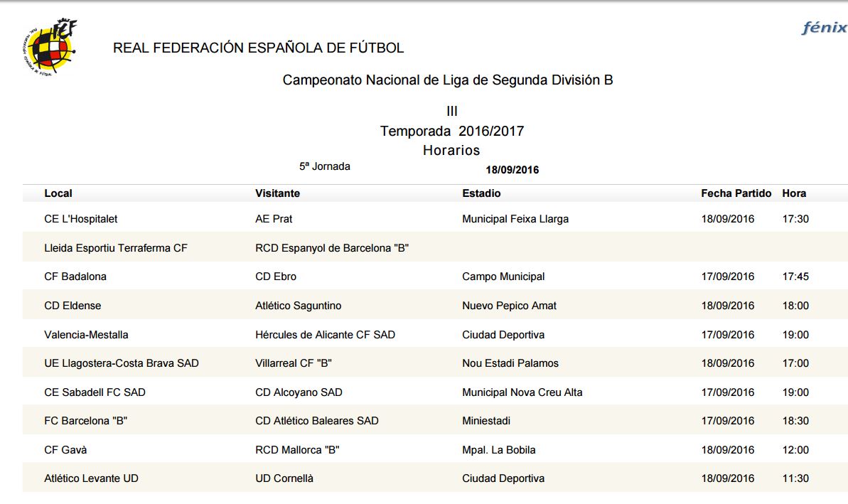
Task: Click Lleida Esportiu Terraferma CF entry
Action: click(x=116, y=248)
